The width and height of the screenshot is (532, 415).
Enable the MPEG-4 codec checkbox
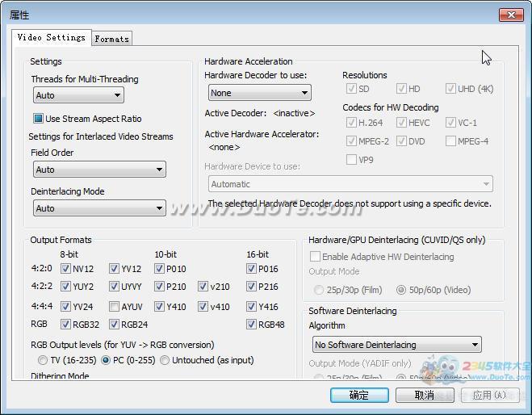pyautogui.click(x=450, y=140)
